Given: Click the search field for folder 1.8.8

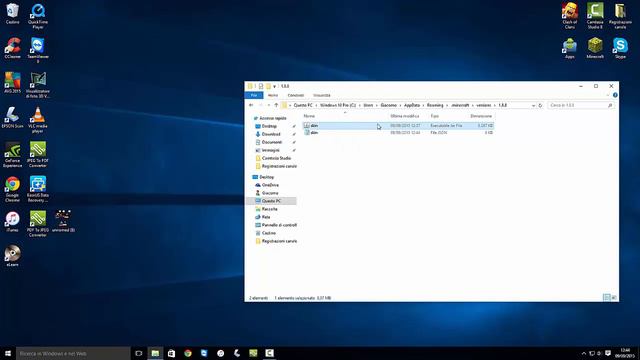Looking at the screenshot, I should 580,105.
